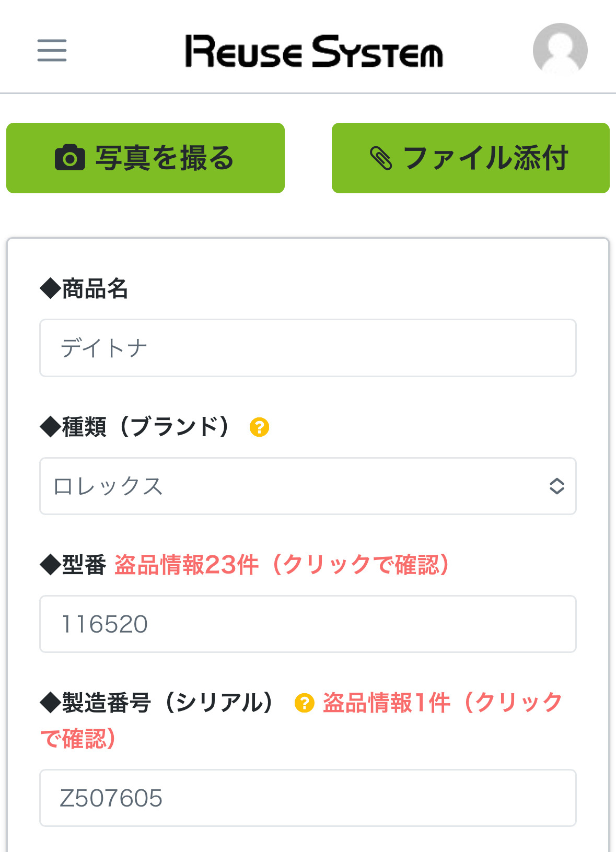Click the ◆商品名 label

coord(84,288)
